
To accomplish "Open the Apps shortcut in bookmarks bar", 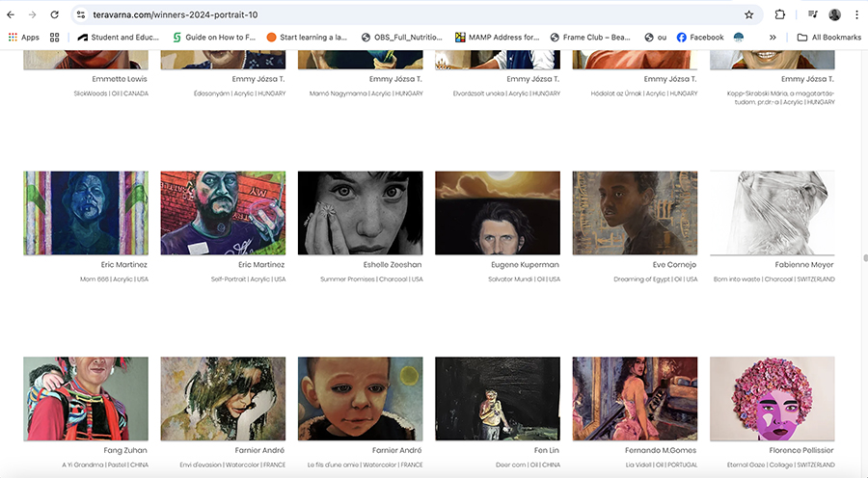I will (x=23, y=37).
